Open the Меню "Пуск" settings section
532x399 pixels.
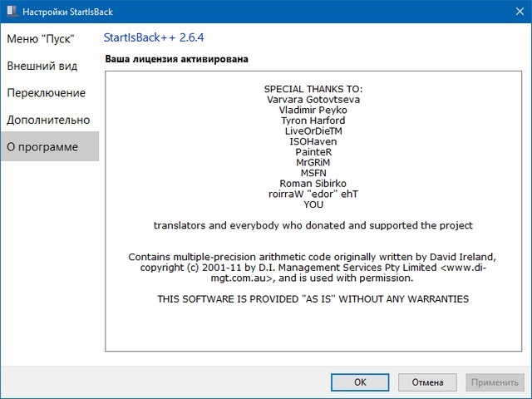click(x=41, y=39)
